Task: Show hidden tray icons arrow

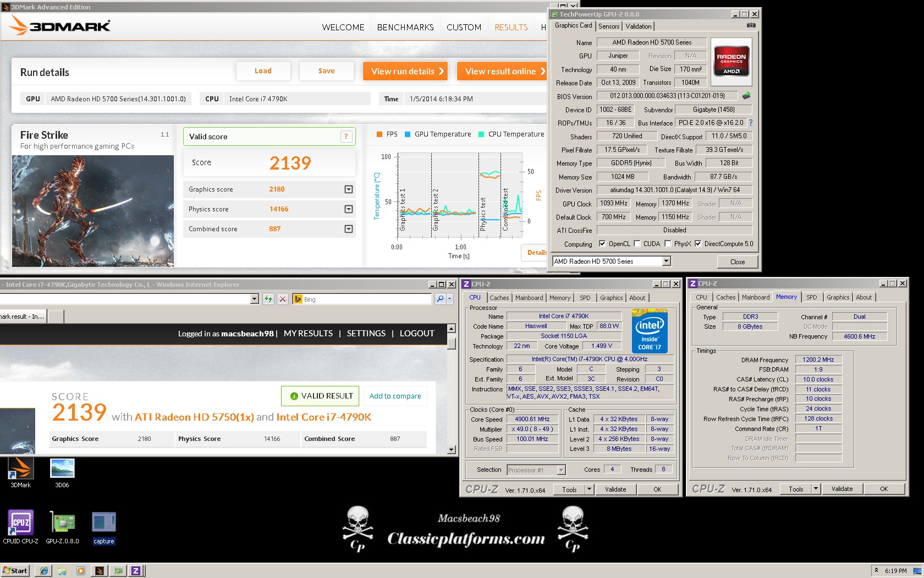Action: point(876,570)
